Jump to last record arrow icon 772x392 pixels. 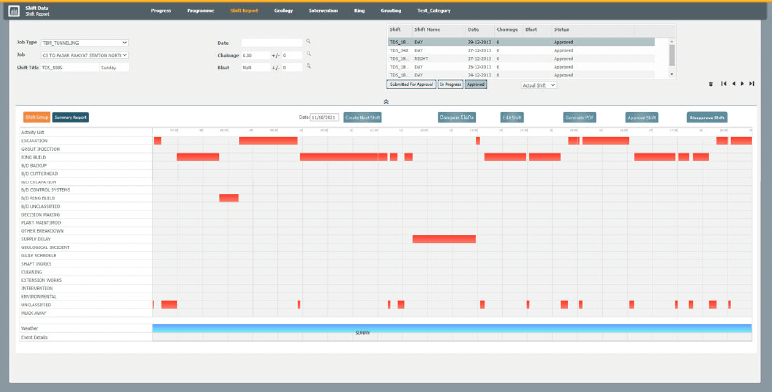click(x=752, y=84)
